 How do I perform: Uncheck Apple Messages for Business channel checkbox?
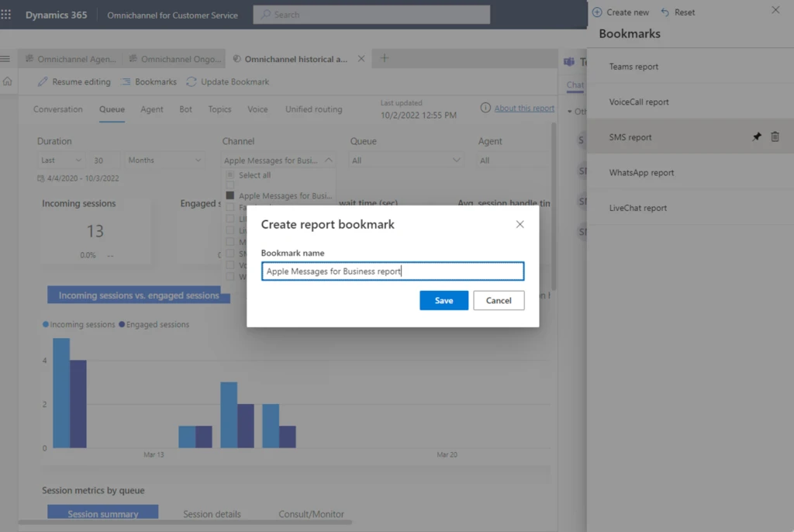[230, 196]
